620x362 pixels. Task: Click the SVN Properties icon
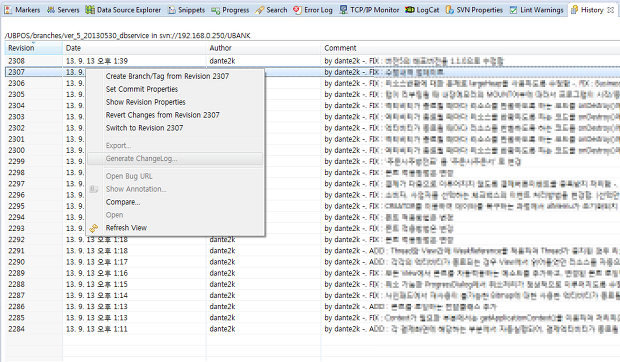450,10
